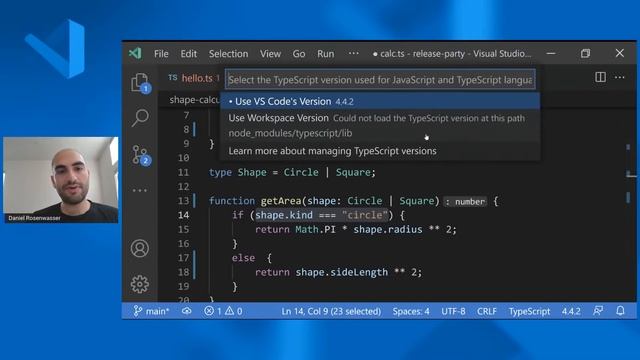Open the Explorer view in activity bar

click(140, 83)
